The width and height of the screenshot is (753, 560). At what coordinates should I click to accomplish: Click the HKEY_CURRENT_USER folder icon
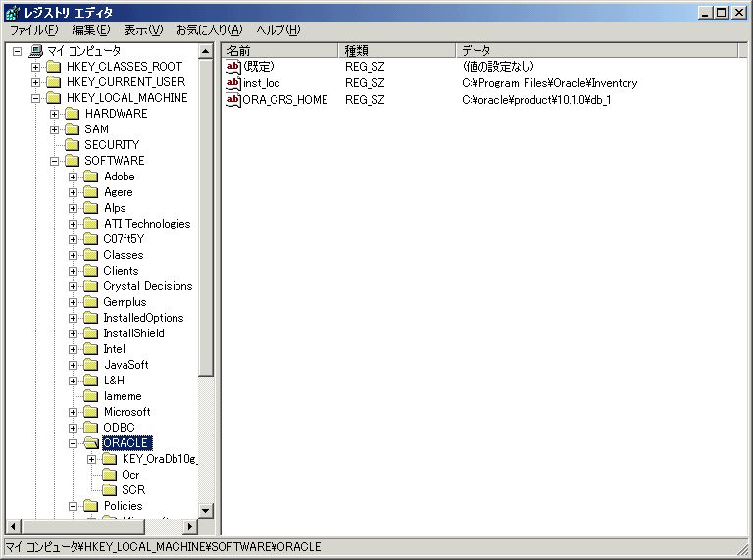point(53,82)
